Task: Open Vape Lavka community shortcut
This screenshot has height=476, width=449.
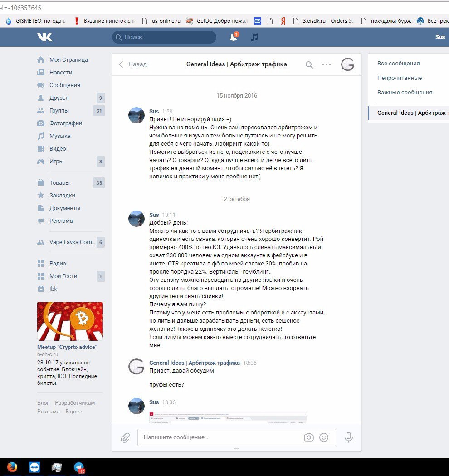Action: coord(72,242)
